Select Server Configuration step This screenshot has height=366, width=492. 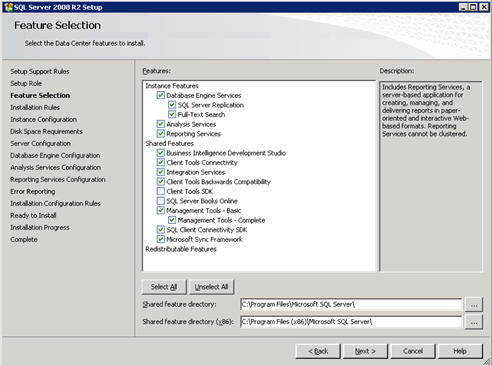point(40,143)
